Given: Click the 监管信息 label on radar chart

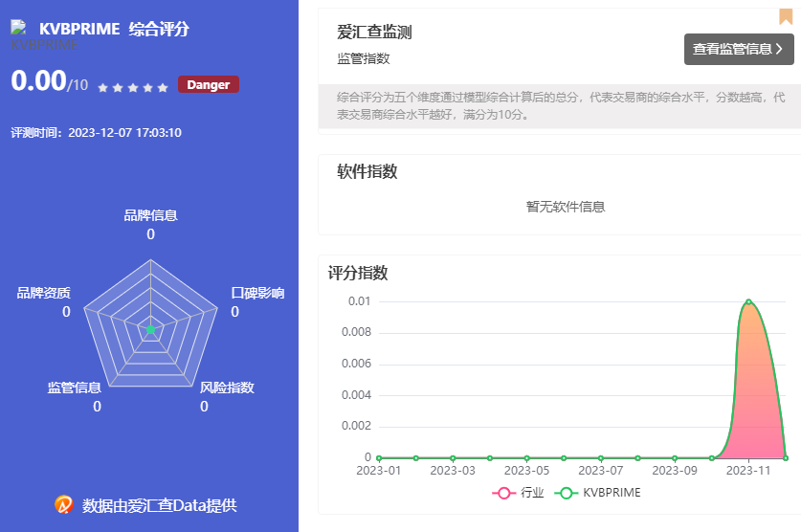Looking at the screenshot, I should 75,388.
